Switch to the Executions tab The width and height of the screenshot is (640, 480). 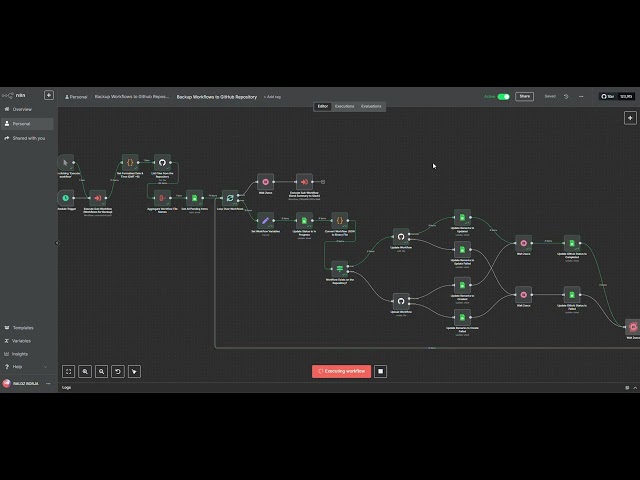[344, 106]
